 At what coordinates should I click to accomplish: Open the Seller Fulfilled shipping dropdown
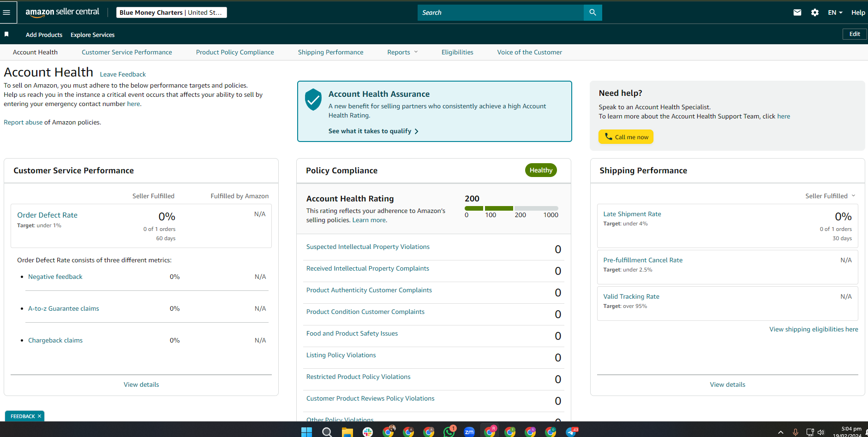[830, 196]
